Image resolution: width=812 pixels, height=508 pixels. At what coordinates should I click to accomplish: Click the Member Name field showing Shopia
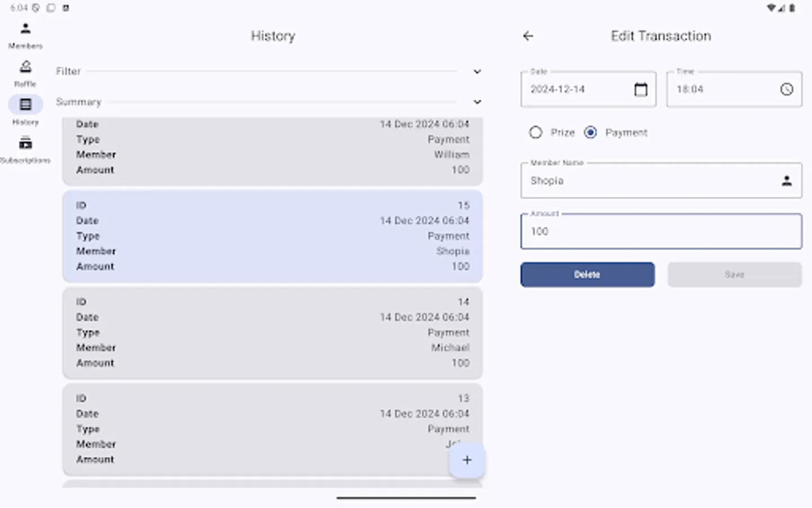(x=661, y=181)
